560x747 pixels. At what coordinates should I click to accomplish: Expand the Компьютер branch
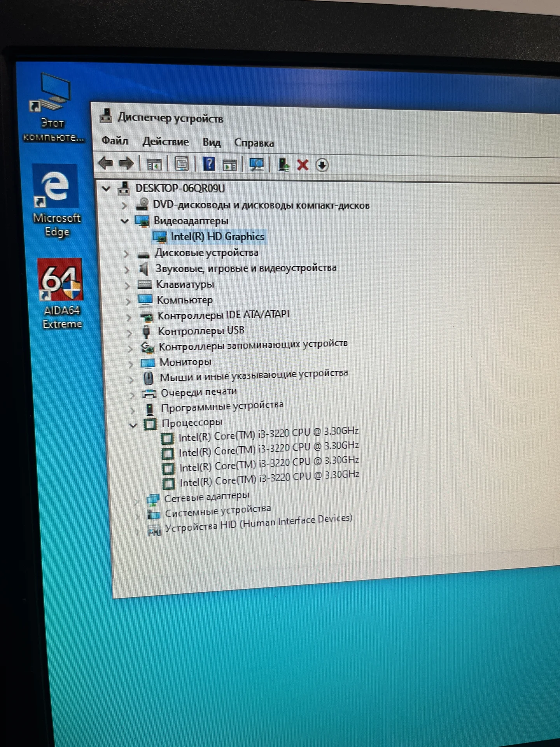click(128, 302)
